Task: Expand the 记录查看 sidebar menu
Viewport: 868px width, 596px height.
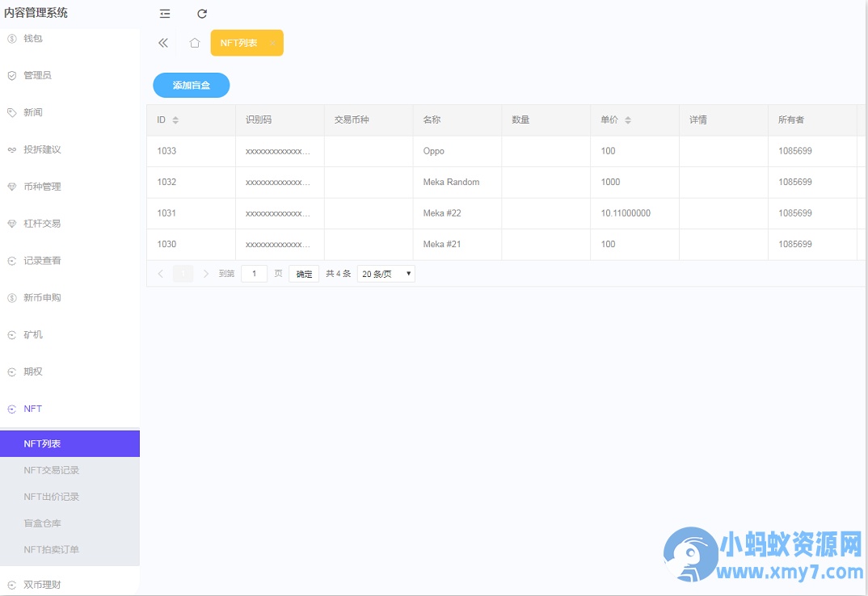Action: click(70, 261)
